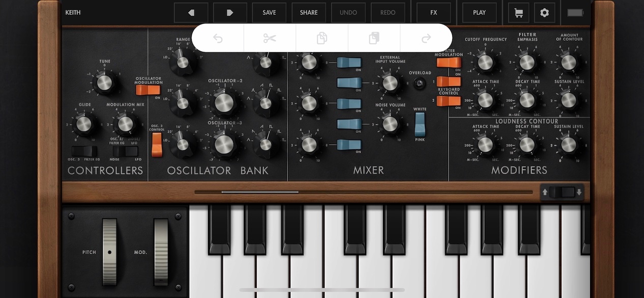Click the mixer volume knob for oscillator 2
The height and width of the screenshot is (298, 644).
pos(309,103)
